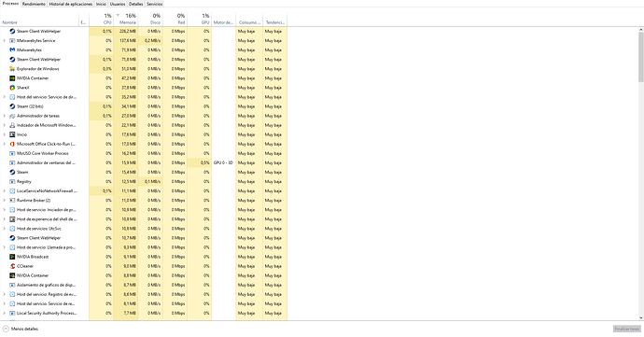Click the Host de experiencia del shell icon
The height and width of the screenshot is (337, 644).
click(x=12, y=219)
